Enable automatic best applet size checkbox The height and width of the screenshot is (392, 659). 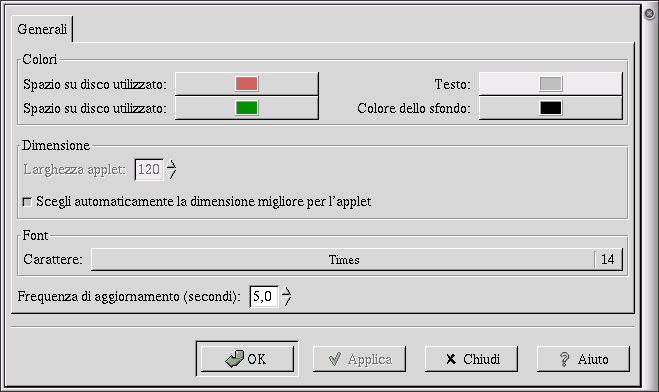[27, 202]
